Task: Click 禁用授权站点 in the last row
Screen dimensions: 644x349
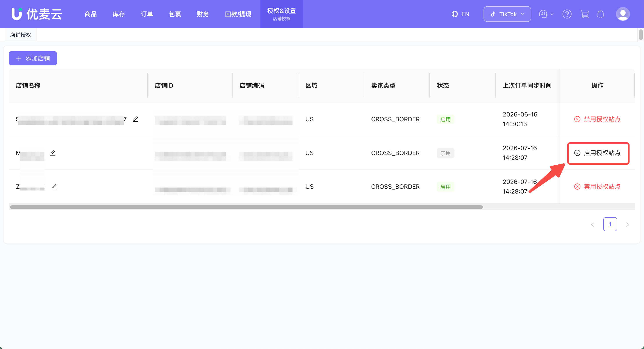Action: 597,187
